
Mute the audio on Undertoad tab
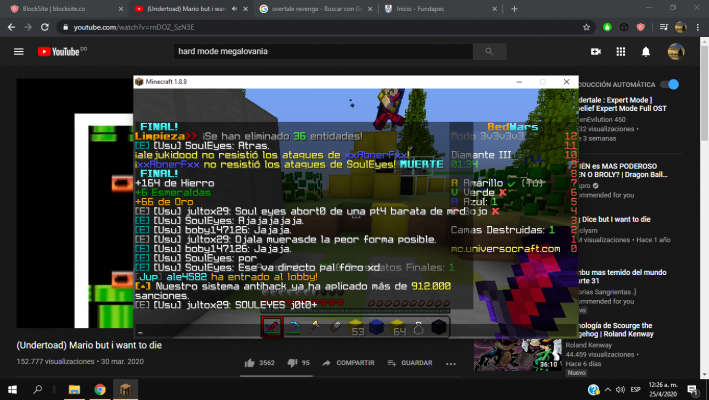point(234,9)
